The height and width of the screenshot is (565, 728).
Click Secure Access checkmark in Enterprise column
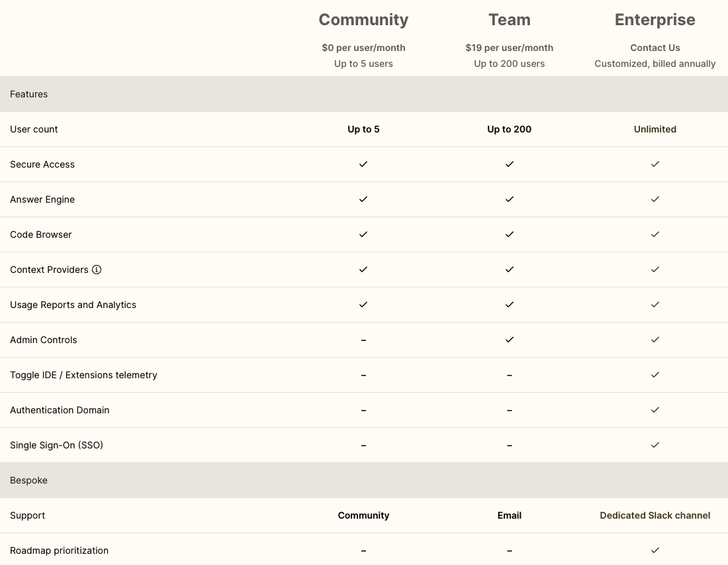click(655, 164)
